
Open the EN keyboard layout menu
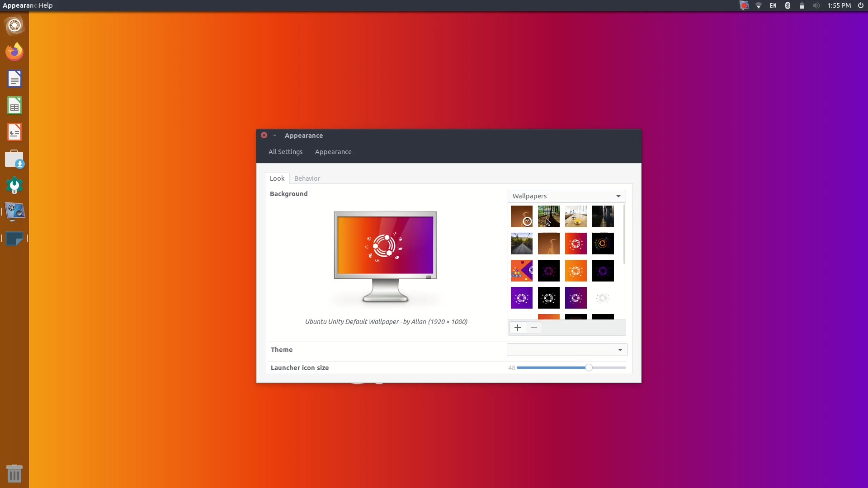(773, 5)
